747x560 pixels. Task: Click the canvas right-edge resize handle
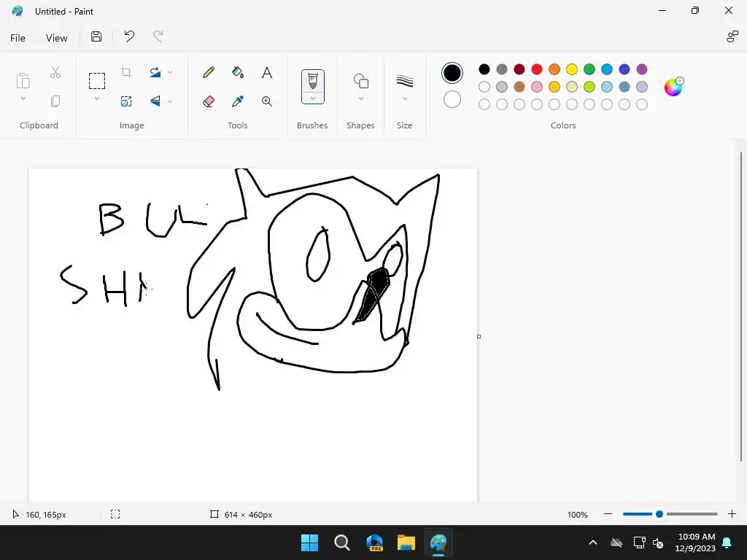pos(479,337)
